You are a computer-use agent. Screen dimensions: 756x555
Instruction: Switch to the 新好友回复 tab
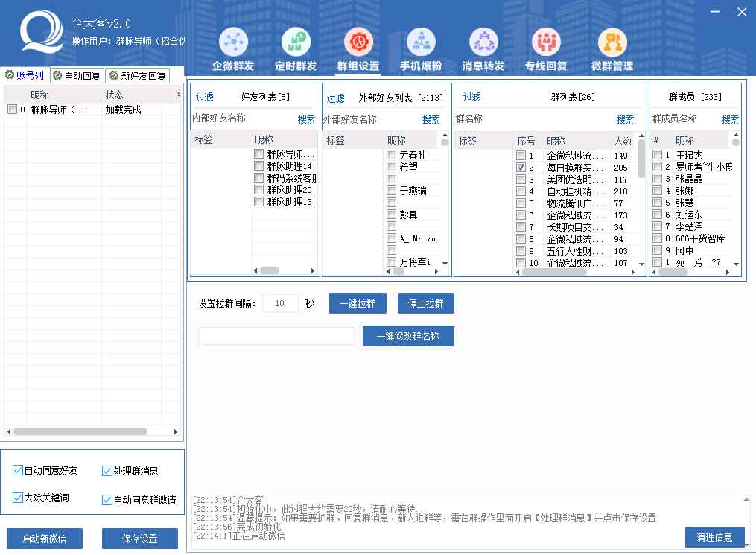coord(138,76)
